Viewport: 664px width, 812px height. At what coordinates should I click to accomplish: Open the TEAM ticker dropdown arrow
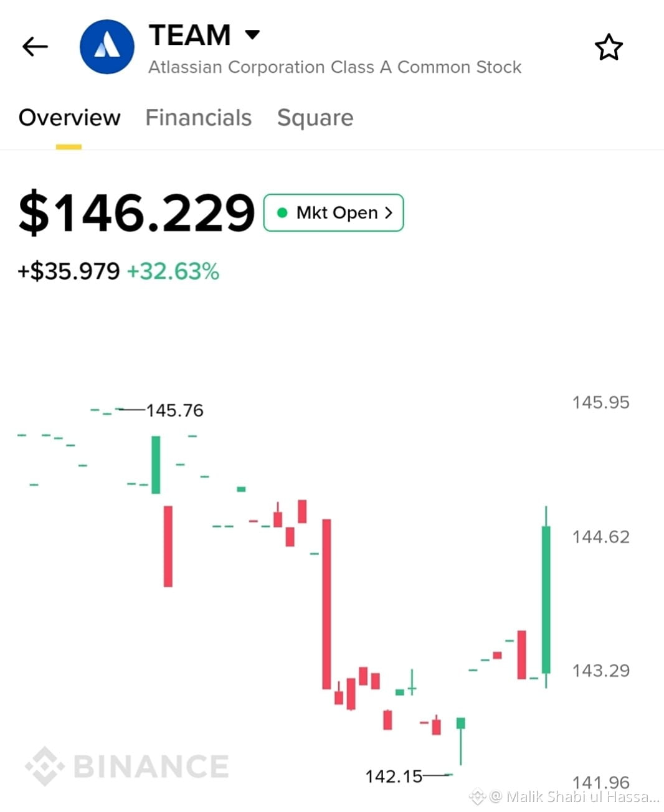[252, 34]
